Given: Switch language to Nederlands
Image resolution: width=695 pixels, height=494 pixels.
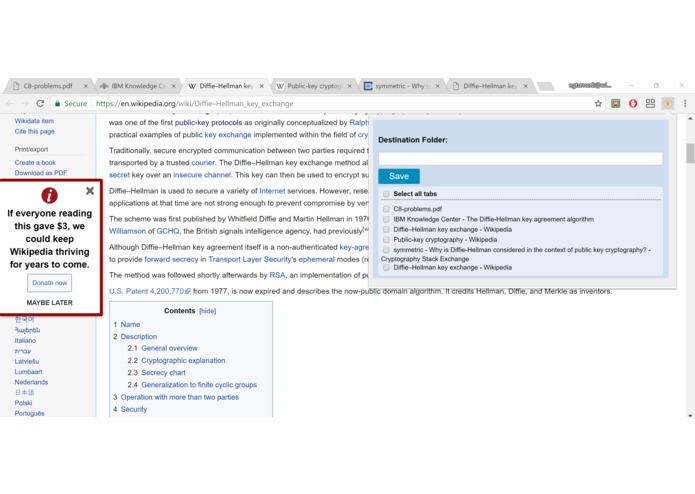Looking at the screenshot, I should (31, 382).
